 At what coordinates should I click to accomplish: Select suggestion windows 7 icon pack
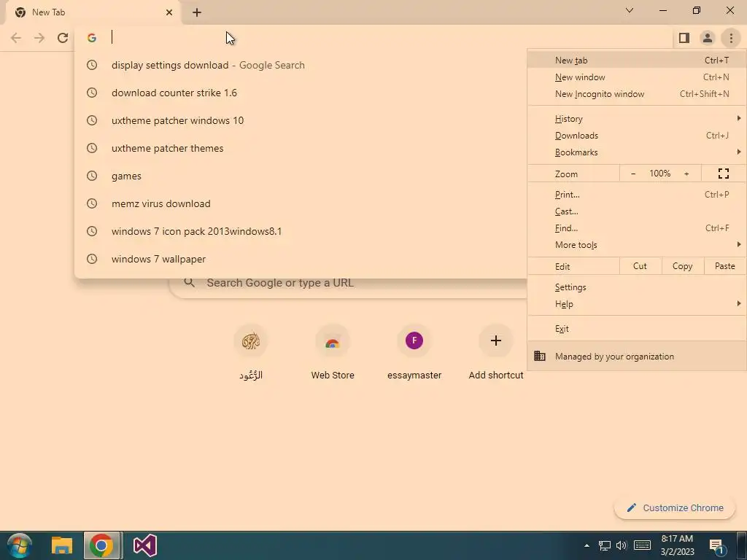[x=301, y=231]
